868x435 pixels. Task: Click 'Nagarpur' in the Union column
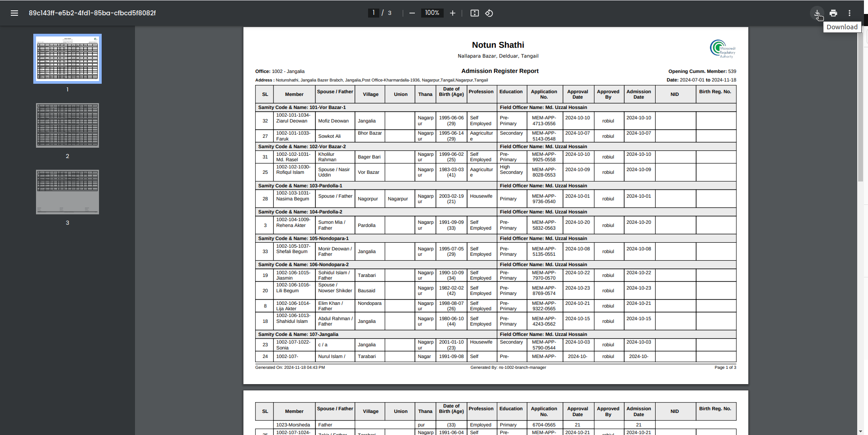(398, 199)
